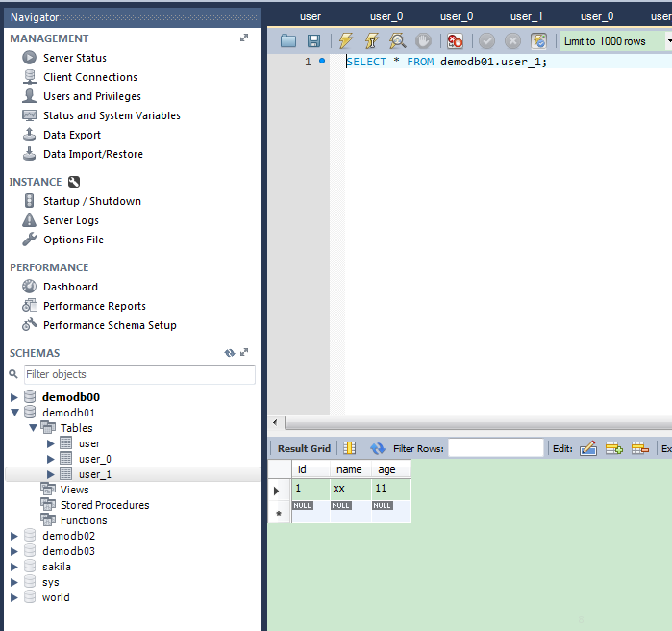Image resolution: width=672 pixels, height=631 pixels.
Task: Open Data Import/Restore
Action: point(93,154)
